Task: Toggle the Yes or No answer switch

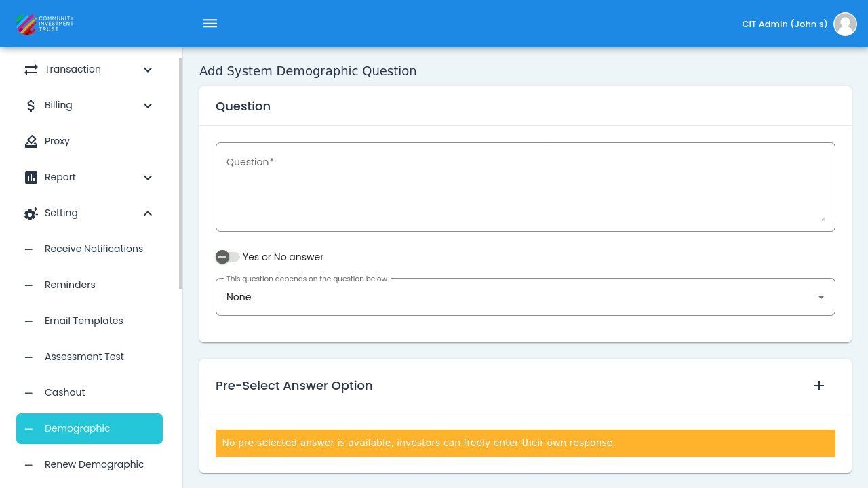Action: pos(227,257)
